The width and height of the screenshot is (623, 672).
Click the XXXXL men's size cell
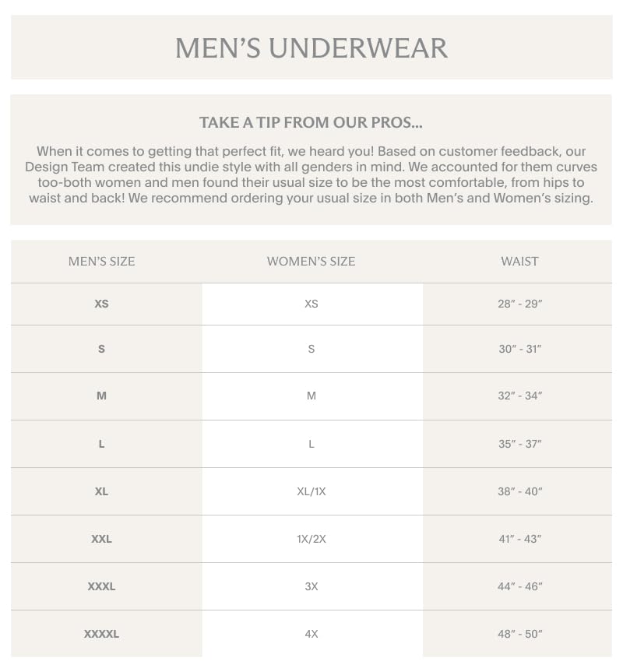(x=102, y=634)
